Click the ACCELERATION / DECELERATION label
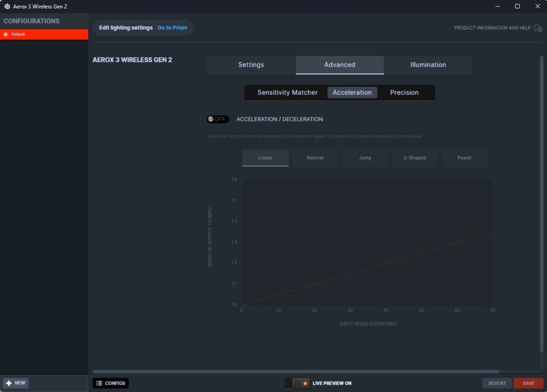The height and width of the screenshot is (392, 547). (280, 119)
